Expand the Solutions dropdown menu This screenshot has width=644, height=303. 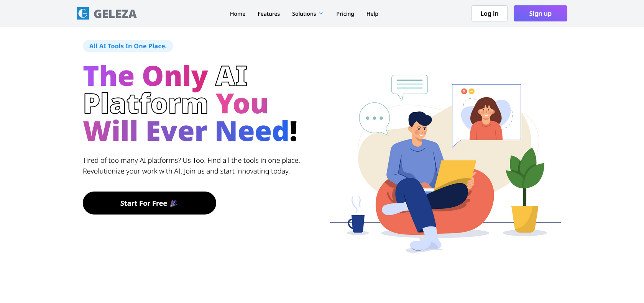click(307, 14)
